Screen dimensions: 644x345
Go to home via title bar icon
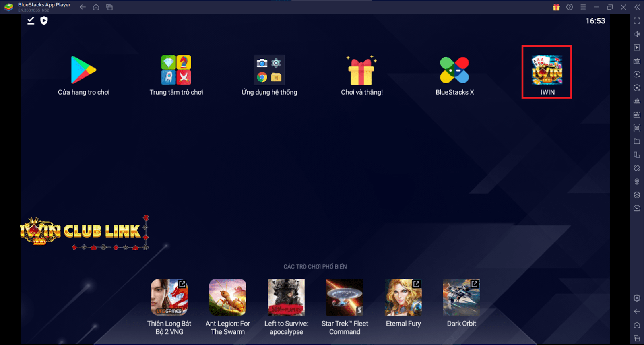click(x=96, y=7)
